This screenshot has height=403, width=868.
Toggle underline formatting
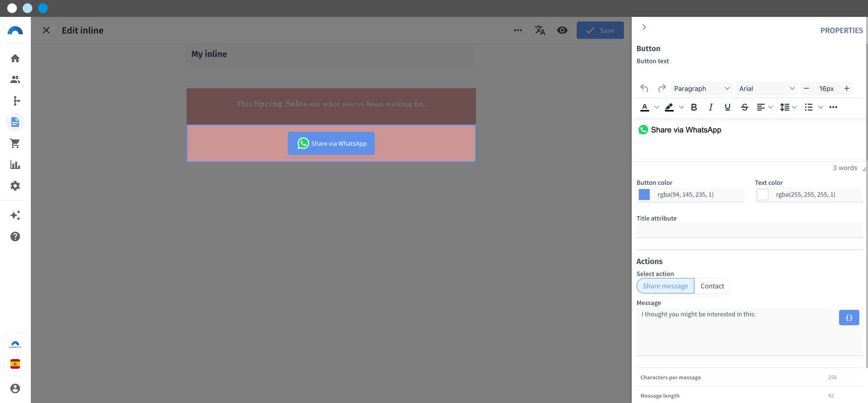(728, 107)
